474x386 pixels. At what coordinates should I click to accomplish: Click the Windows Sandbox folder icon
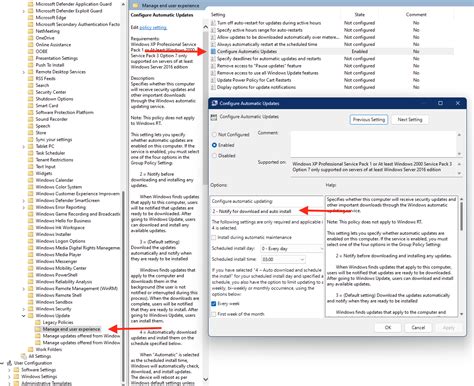(30, 302)
